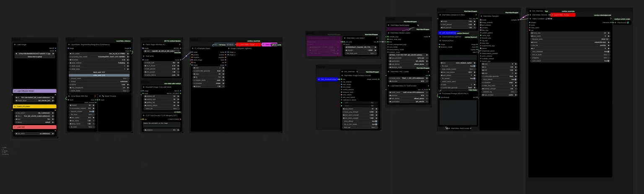Click the pin icon on Grow Mask With Blur
The image size is (644, 194).
point(95,96)
